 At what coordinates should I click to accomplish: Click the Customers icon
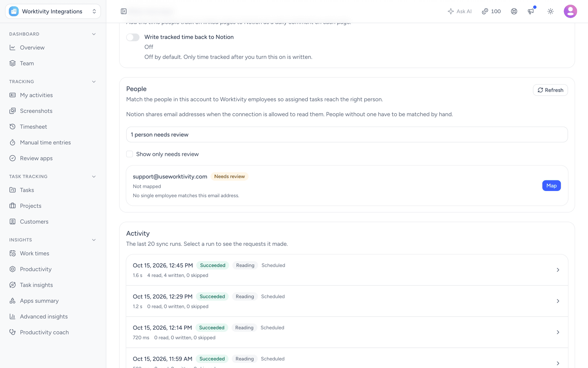coord(12,222)
